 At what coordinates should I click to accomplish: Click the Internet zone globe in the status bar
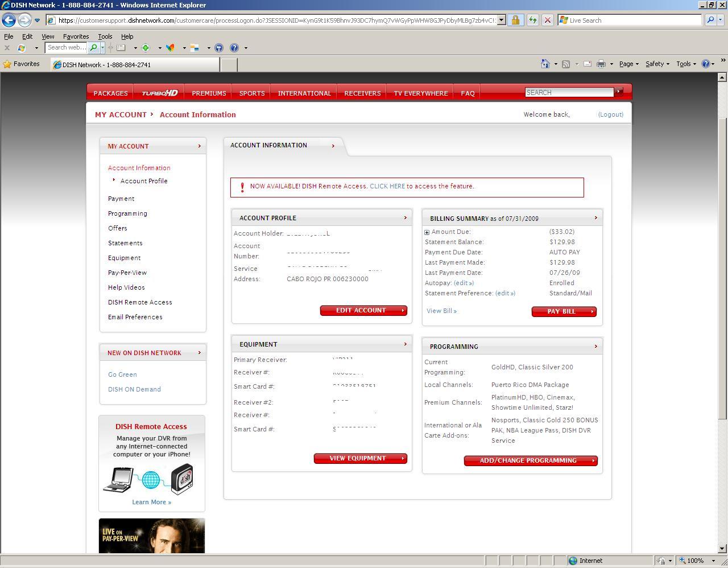click(x=573, y=561)
